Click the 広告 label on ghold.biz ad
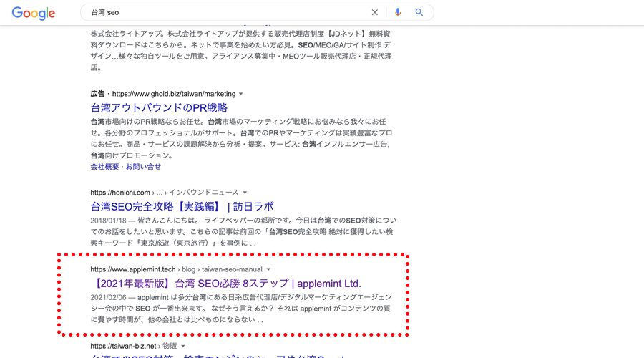The width and height of the screenshot is (644, 358). (x=97, y=94)
